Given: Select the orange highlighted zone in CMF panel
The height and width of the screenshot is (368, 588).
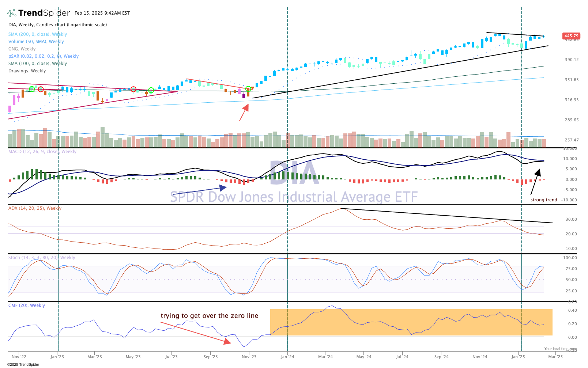Looking at the screenshot, I should 411,322.
